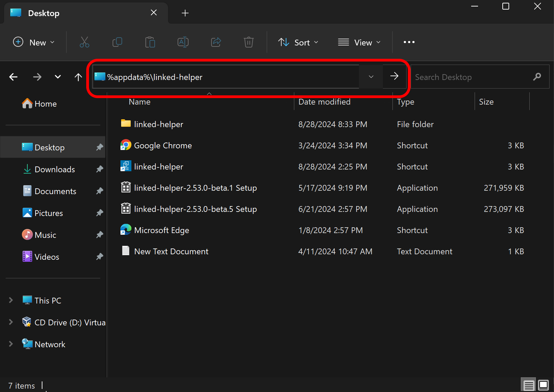Click the Delete trash icon

[x=249, y=42]
